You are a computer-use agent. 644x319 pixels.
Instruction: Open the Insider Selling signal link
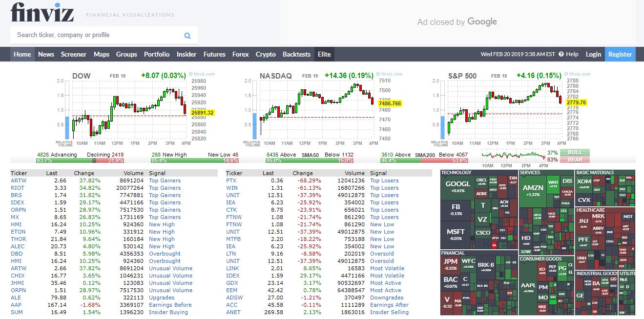[389, 312]
